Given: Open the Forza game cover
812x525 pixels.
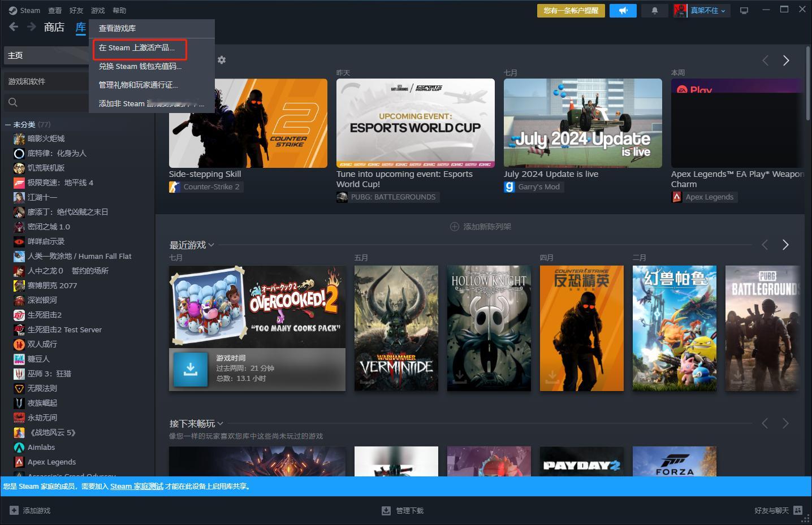Looking at the screenshot, I should 675,461.
